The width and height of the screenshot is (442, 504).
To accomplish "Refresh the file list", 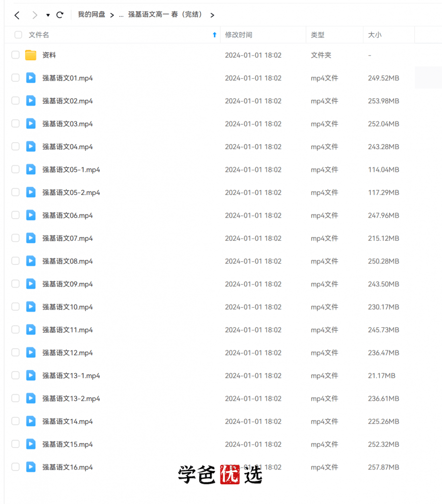I will click(x=60, y=15).
